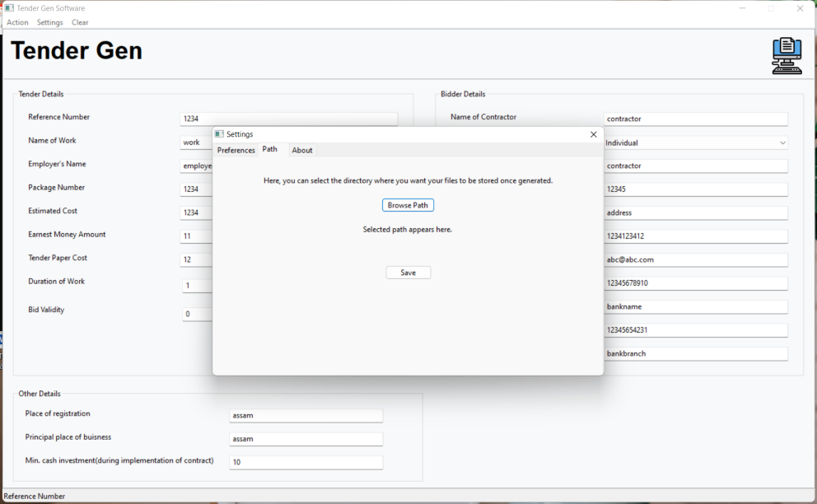Click the Duration of Work field

[198, 286]
